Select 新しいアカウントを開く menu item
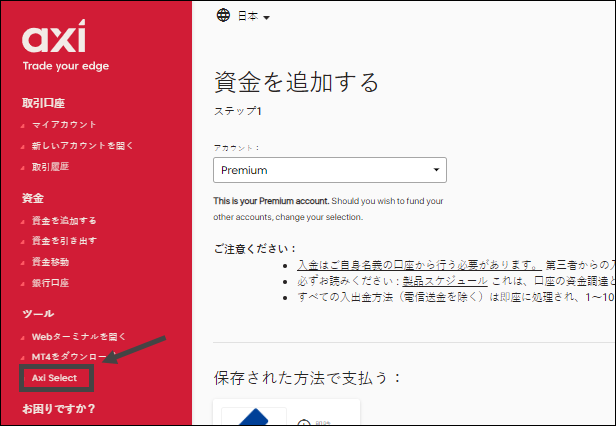The image size is (616, 426). pos(82,146)
